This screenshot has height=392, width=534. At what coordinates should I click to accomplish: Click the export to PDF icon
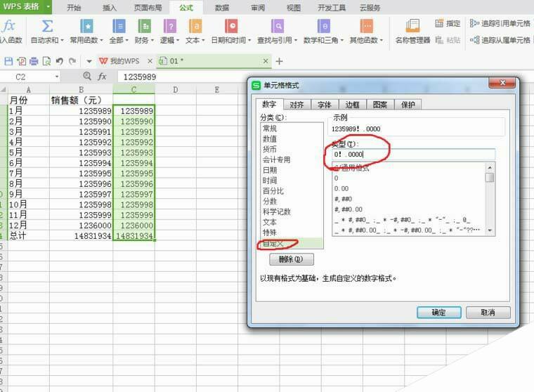tap(22, 61)
